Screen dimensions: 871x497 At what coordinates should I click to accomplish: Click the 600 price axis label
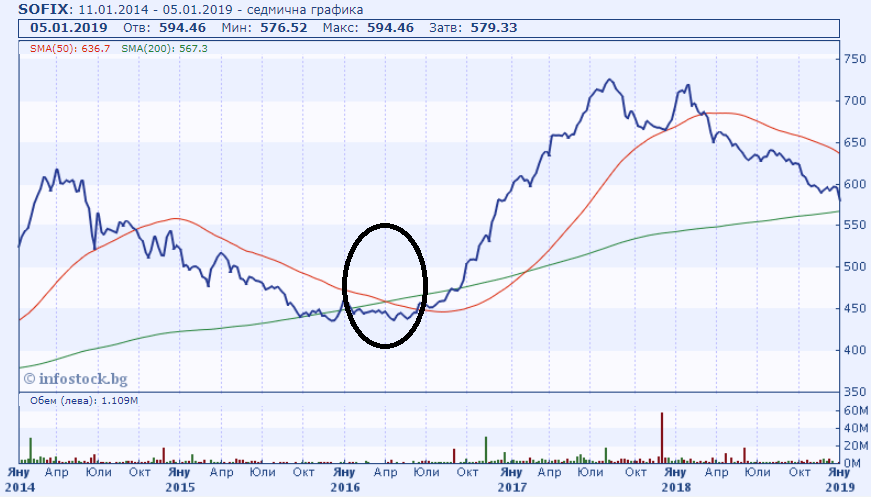[854, 184]
